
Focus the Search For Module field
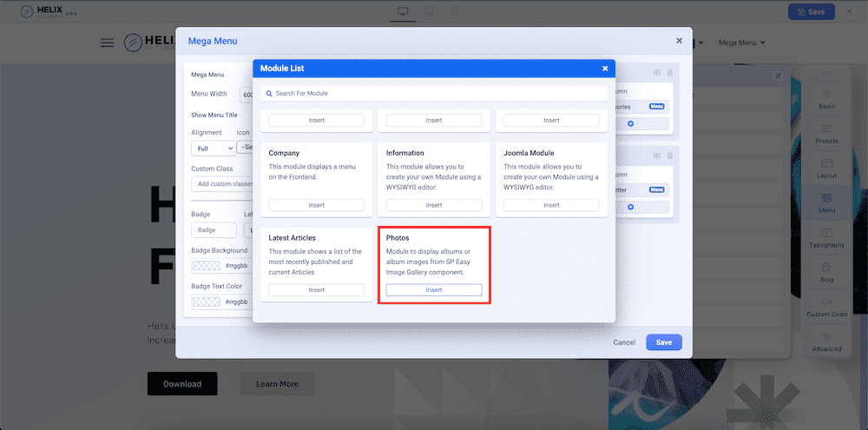(434, 94)
